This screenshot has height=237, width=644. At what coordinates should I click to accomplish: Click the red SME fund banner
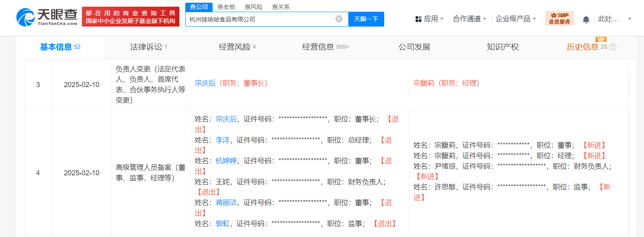click(x=131, y=17)
